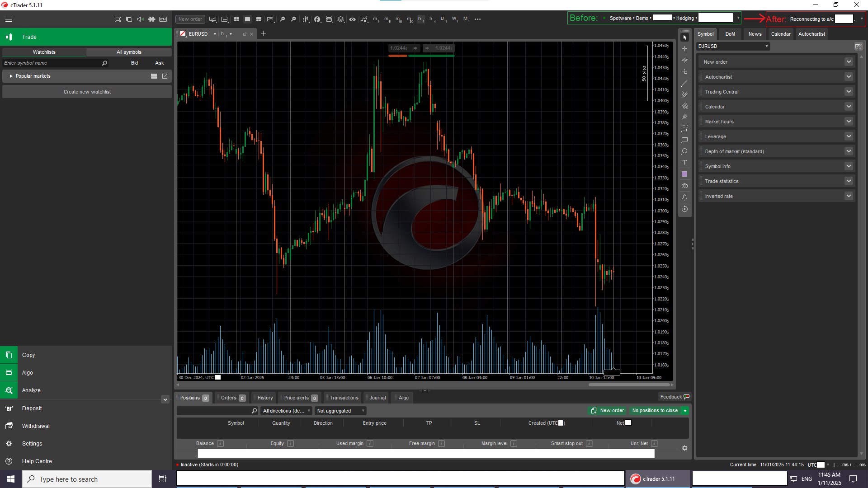868x488 pixels.
Task: Toggle chart viewing options eye icon
Action: click(353, 19)
